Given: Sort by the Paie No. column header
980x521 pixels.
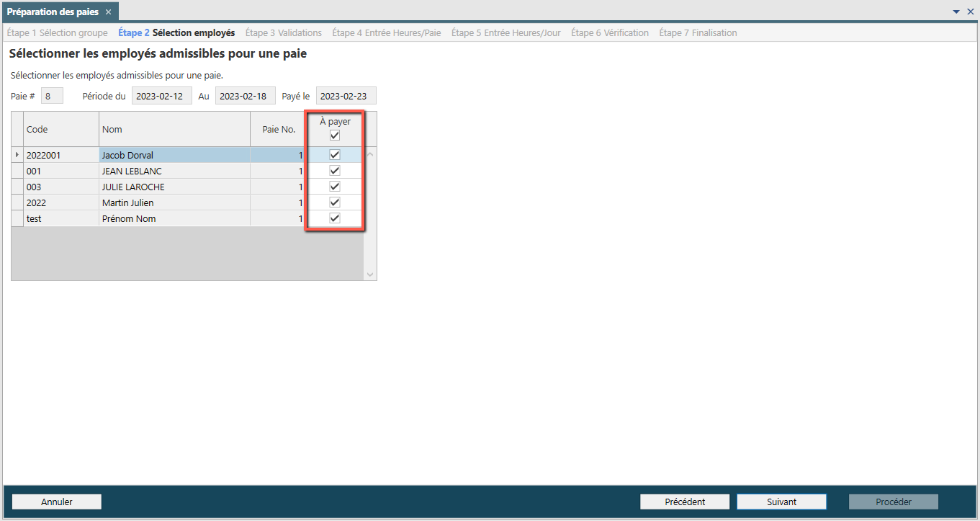Looking at the screenshot, I should point(279,129).
